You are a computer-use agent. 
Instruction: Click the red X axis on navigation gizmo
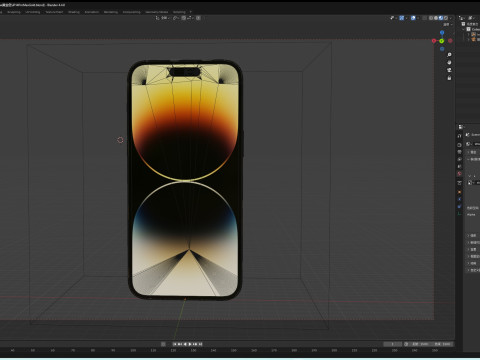pyautogui.click(x=434, y=41)
